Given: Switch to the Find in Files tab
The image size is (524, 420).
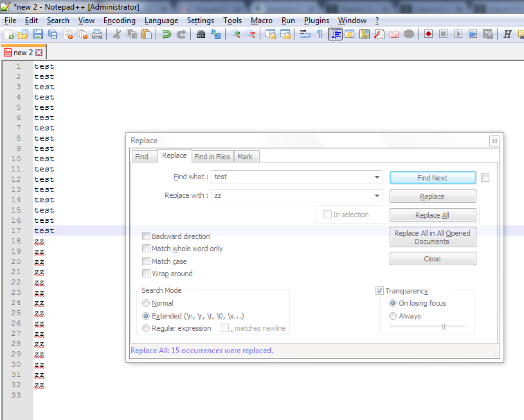Looking at the screenshot, I should click(212, 157).
